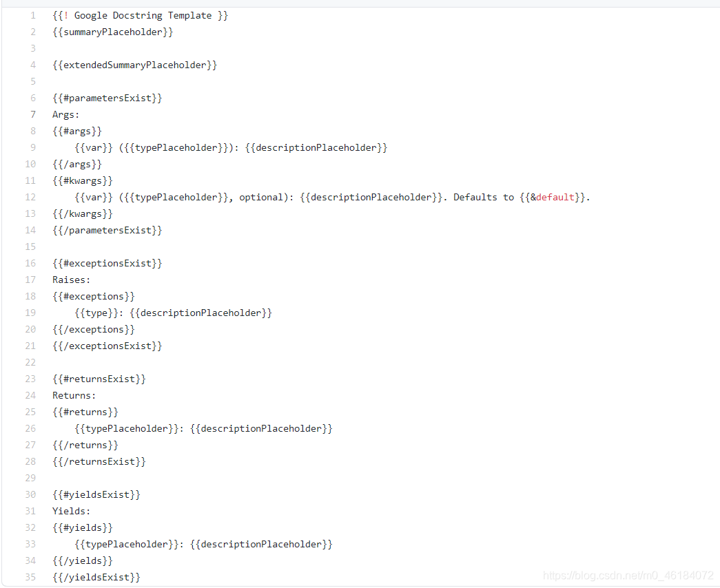720x588 pixels.
Task: Select the parametersExist opening tag on line 6
Action: [107, 98]
